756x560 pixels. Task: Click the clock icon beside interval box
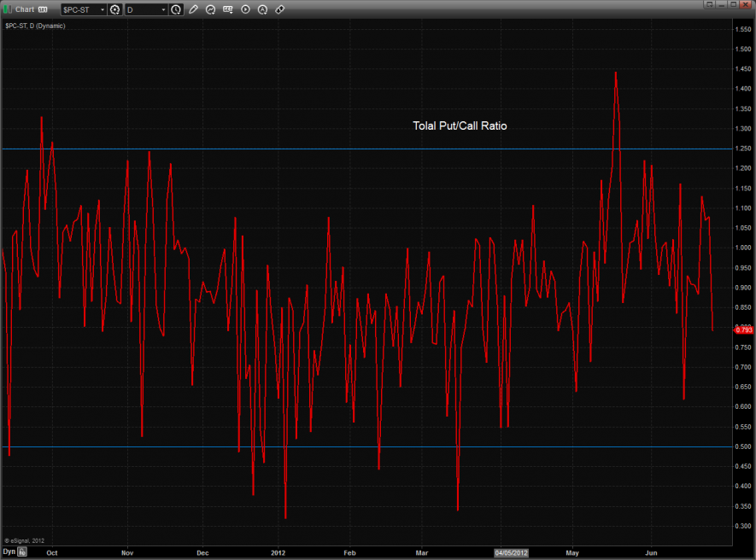point(176,9)
